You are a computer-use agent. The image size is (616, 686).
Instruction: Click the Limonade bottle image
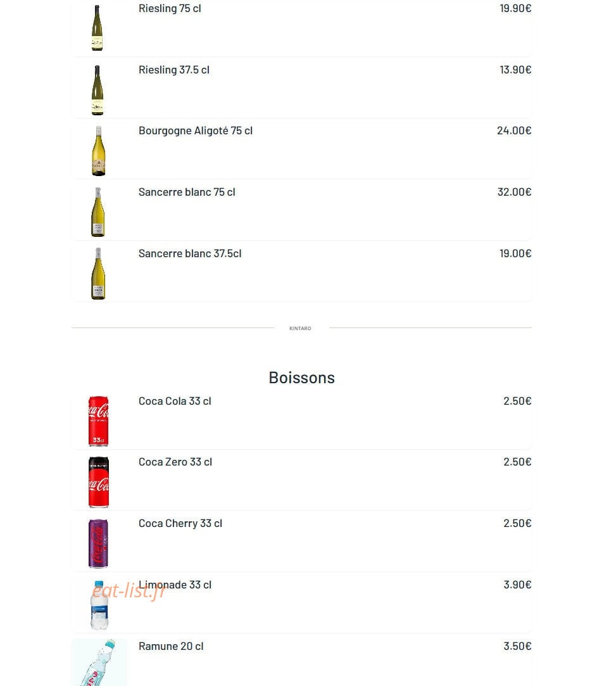click(99, 605)
